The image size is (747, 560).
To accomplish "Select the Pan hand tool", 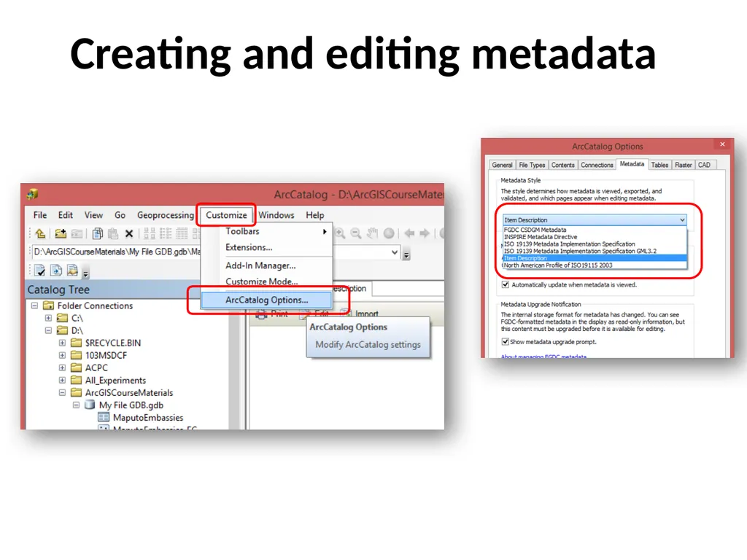I will 372,233.
